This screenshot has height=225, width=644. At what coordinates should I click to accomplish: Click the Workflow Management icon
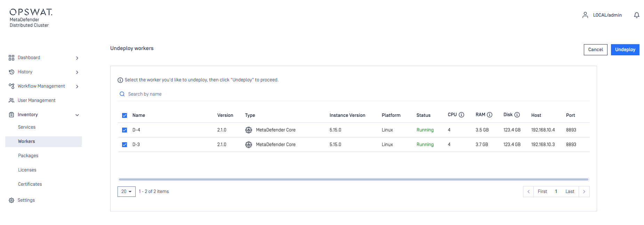click(11, 86)
